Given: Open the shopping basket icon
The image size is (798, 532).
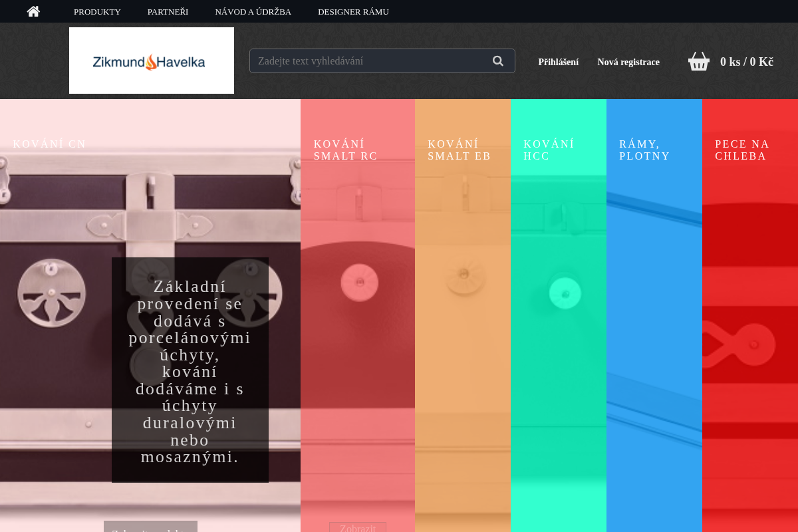Looking at the screenshot, I should click(699, 61).
